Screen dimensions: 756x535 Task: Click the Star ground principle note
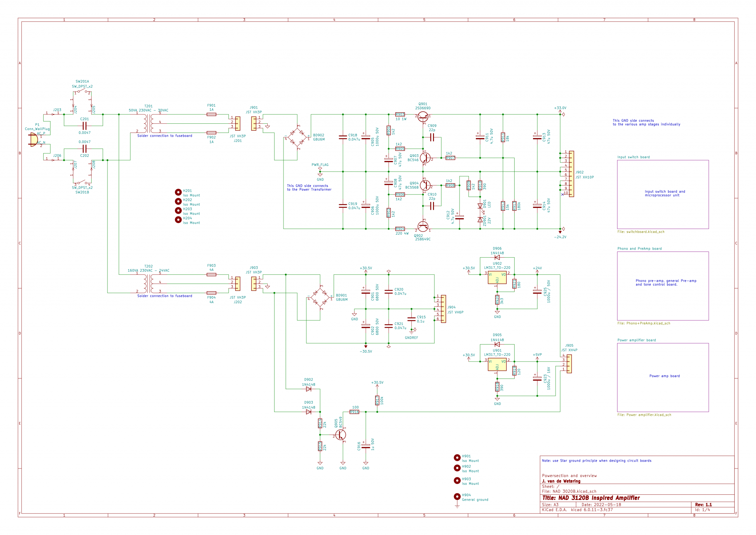point(597,461)
